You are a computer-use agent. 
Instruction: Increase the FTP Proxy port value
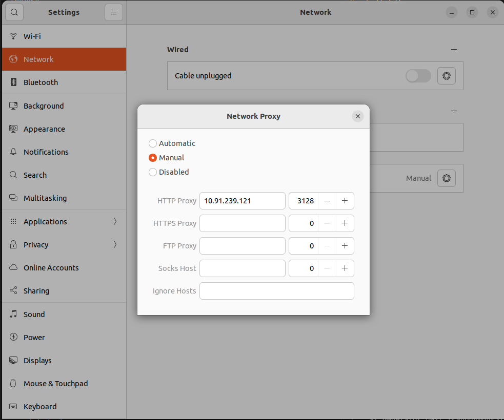pos(345,246)
